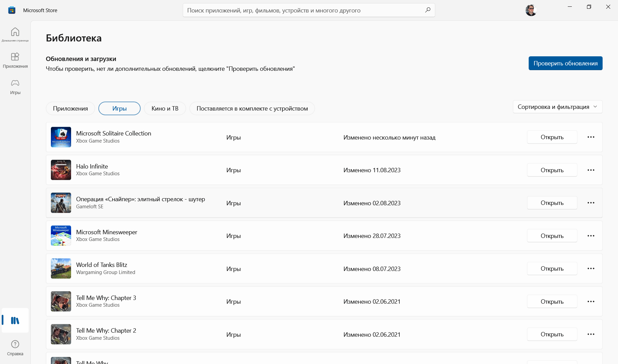The height and width of the screenshot is (364, 618).
Task: Launch Tell Me Why: Chapter 3
Action: click(552, 302)
